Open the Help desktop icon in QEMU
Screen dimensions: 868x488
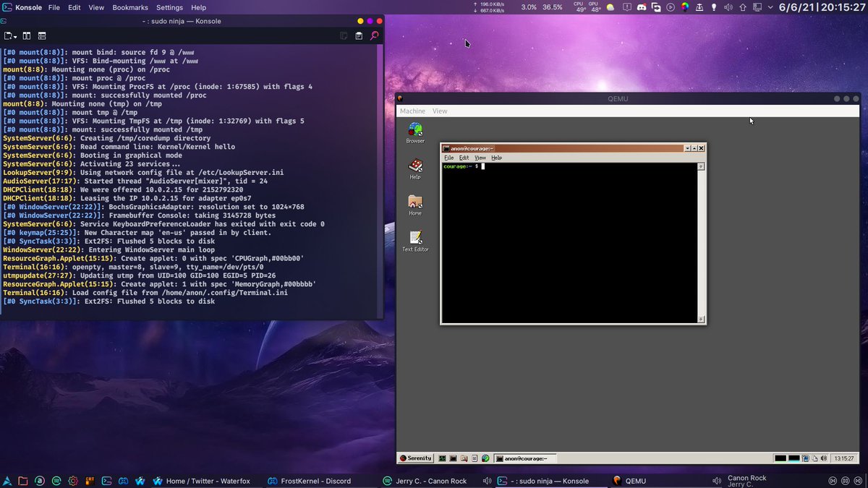point(415,168)
